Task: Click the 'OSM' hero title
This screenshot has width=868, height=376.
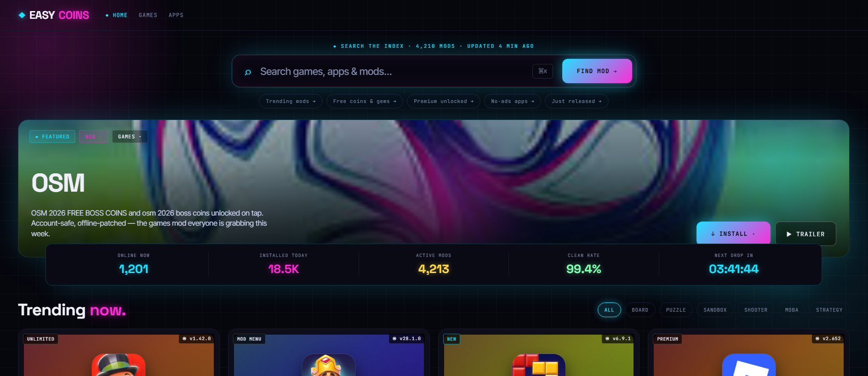Action: pos(58,183)
